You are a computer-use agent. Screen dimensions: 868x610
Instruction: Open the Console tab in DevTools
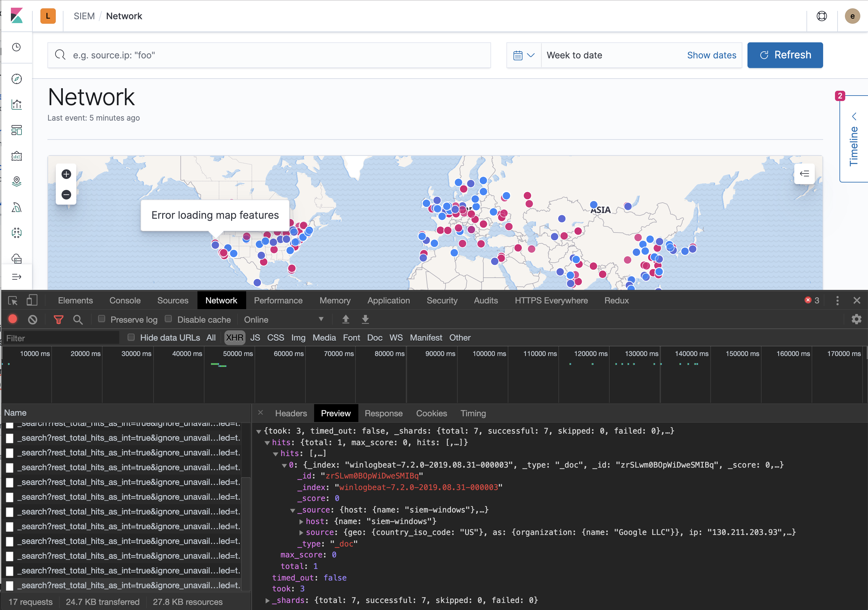click(x=125, y=300)
